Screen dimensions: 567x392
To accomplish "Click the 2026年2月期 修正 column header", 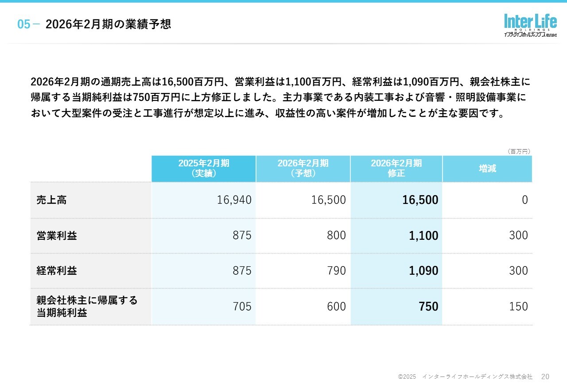I will 396,169.
